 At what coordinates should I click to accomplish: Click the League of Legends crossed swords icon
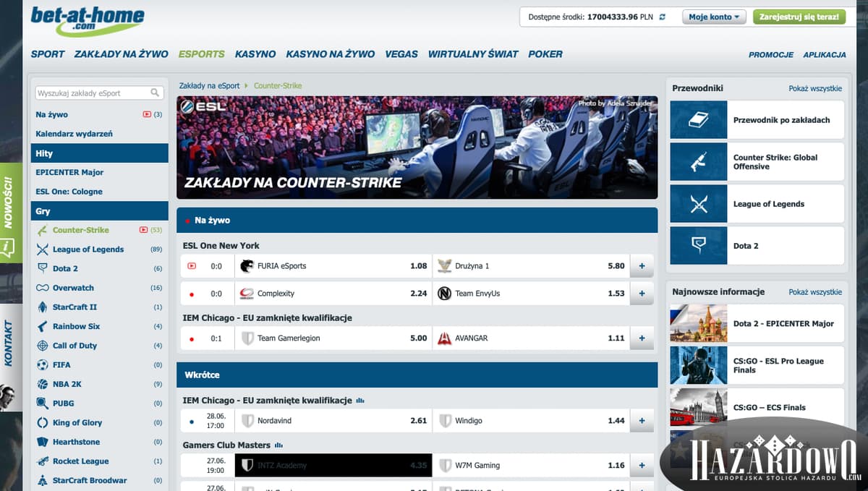(42, 249)
